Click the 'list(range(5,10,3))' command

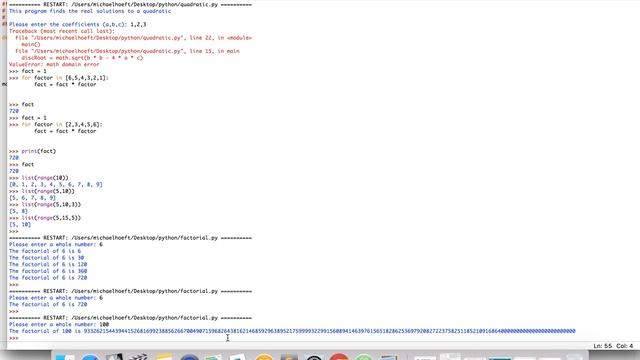tap(45, 204)
